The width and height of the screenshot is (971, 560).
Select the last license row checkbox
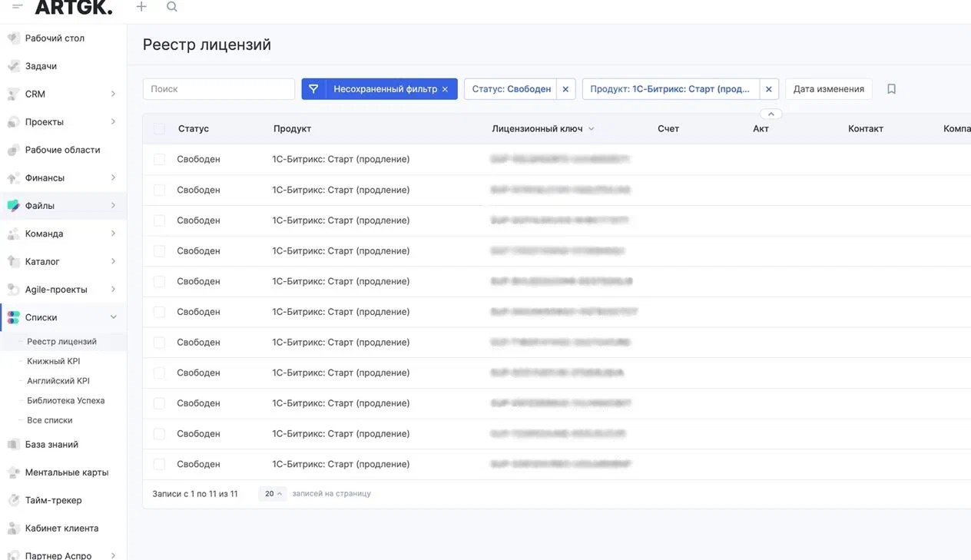point(159,465)
